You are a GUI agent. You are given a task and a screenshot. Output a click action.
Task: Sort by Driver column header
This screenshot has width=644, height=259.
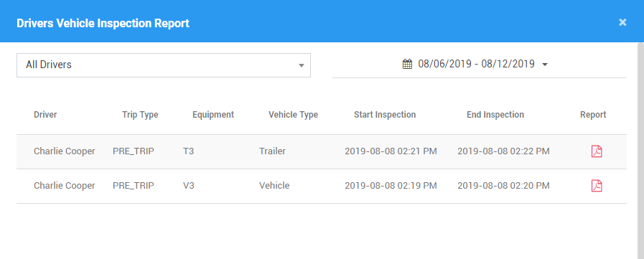click(45, 115)
